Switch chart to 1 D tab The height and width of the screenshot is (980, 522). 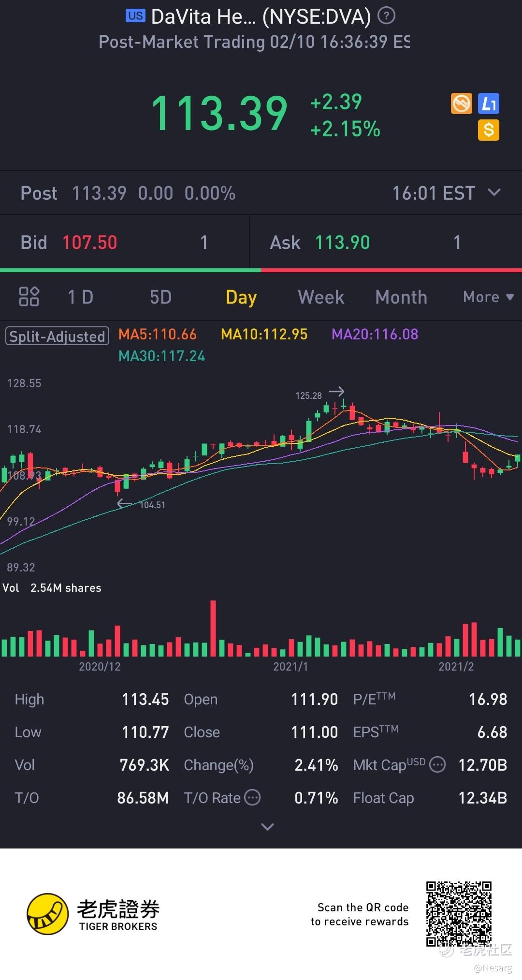(x=80, y=297)
